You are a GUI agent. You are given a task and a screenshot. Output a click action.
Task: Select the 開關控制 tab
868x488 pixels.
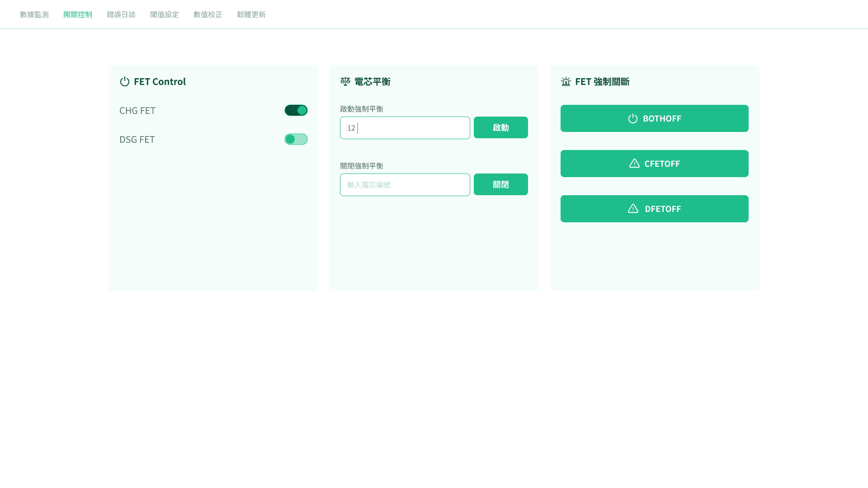pos(77,14)
